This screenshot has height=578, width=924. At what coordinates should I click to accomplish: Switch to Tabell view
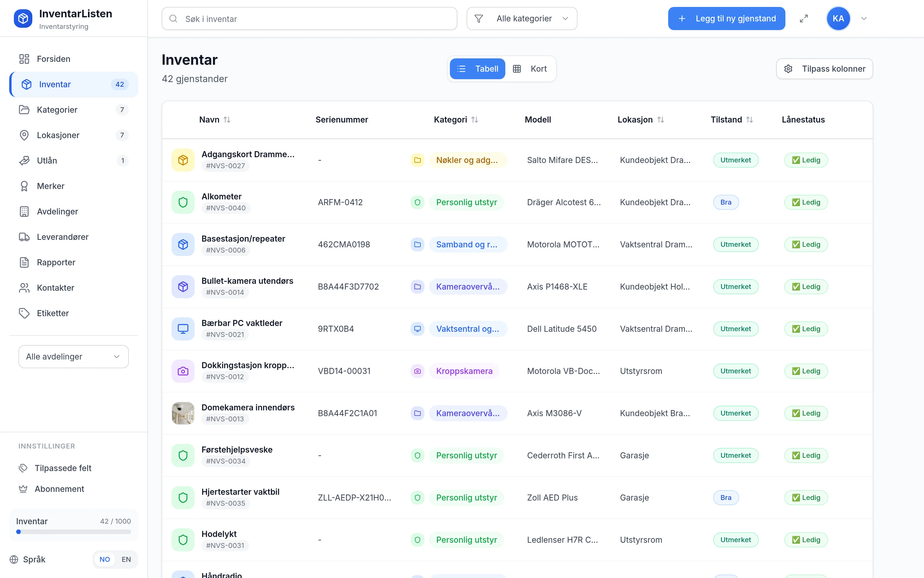point(477,69)
